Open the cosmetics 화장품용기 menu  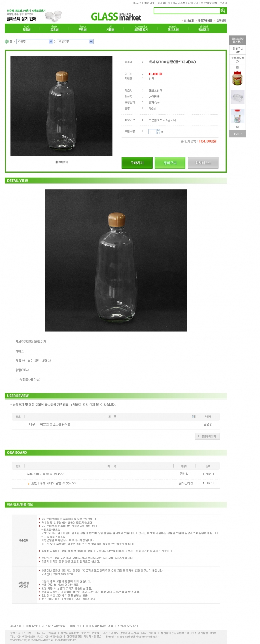(x=141, y=28)
